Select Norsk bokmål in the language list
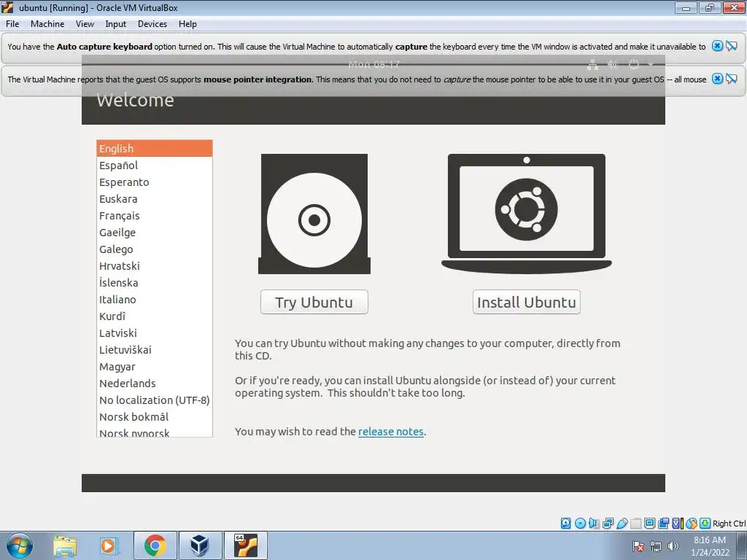 pos(155,416)
